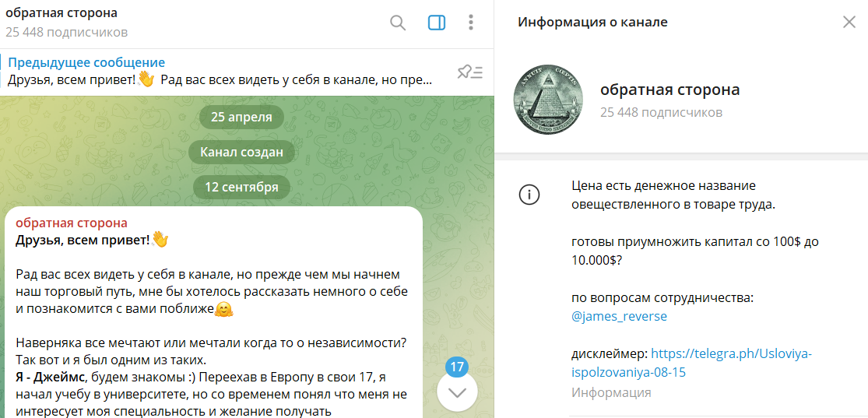Image resolution: width=868 pixels, height=418 pixels.
Task: Open search in the channel chat
Action: 398,23
